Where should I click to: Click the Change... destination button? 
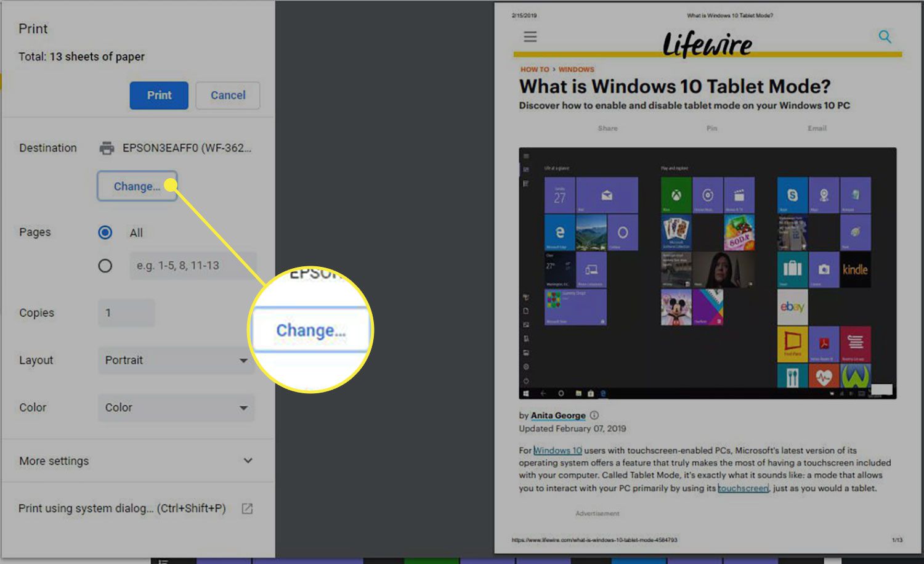[137, 186]
